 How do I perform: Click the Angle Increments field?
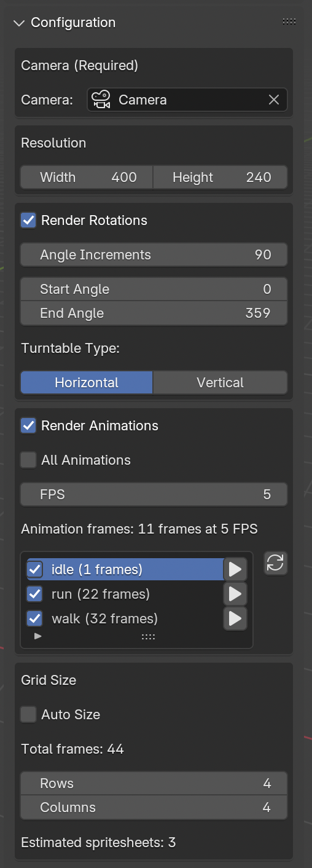[x=154, y=254]
